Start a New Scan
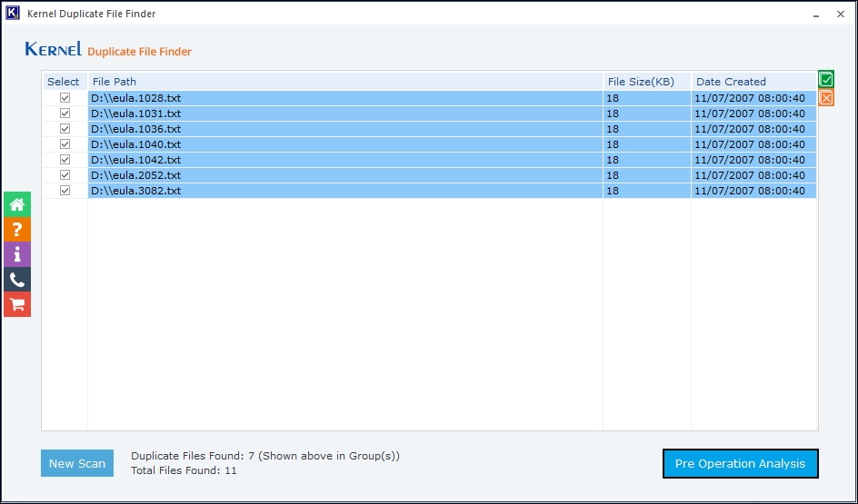 [x=77, y=463]
